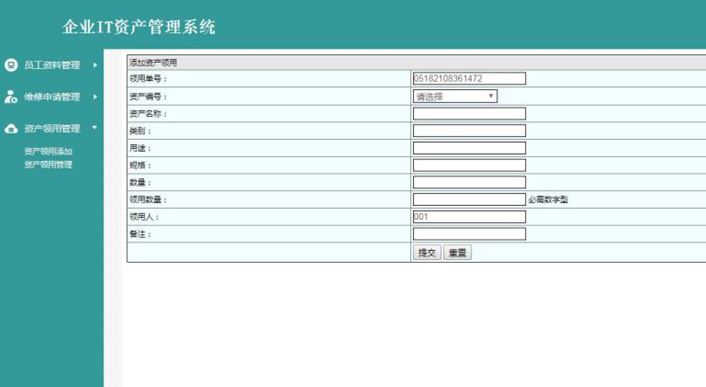The height and width of the screenshot is (387, 706).
Task: Click the asset requisition management cloud icon
Action: [11, 129]
